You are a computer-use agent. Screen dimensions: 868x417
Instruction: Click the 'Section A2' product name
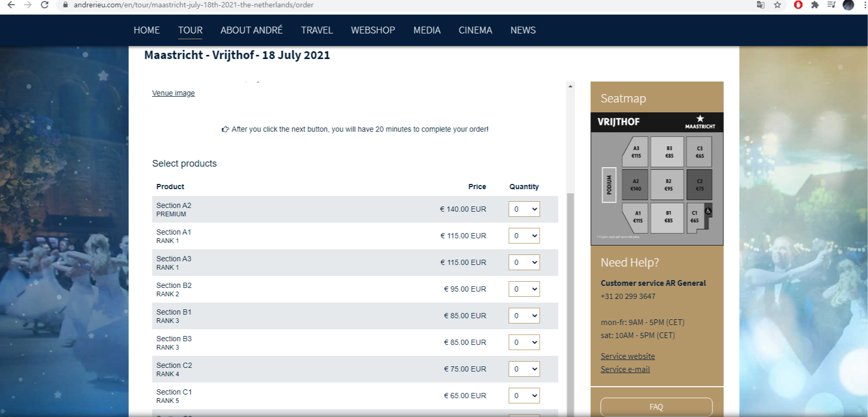pyautogui.click(x=174, y=205)
